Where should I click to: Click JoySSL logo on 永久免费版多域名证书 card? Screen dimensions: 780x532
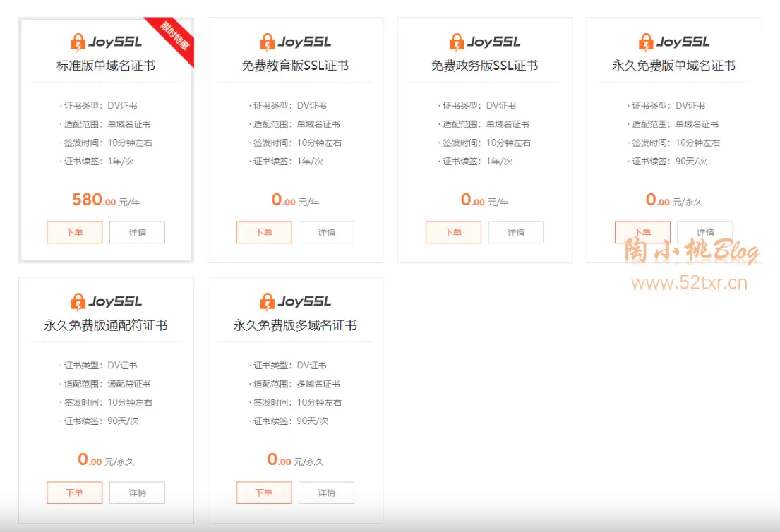296,302
